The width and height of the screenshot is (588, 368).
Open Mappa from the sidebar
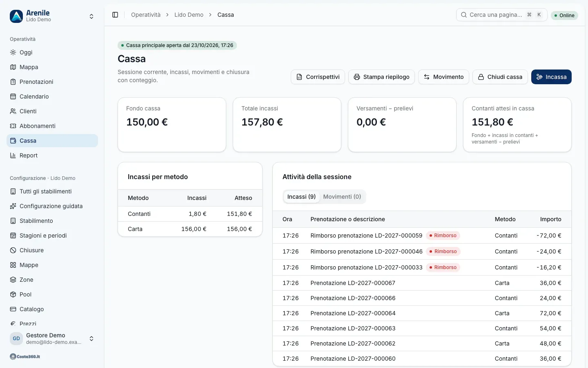(52, 67)
